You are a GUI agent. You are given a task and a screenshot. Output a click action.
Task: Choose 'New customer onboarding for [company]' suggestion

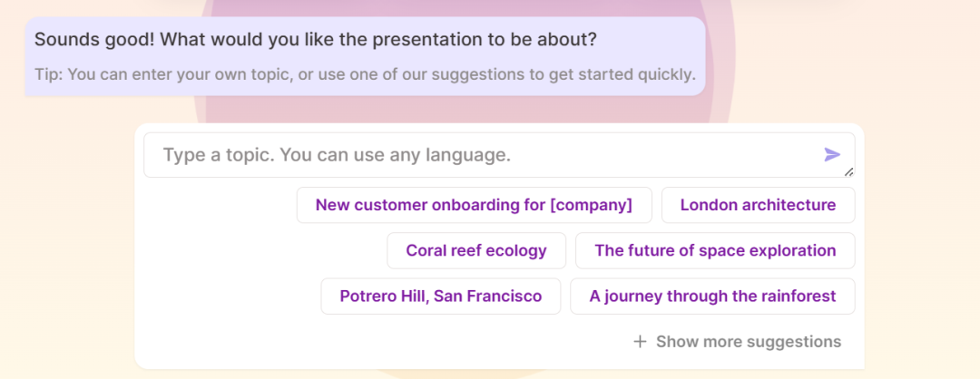click(x=474, y=205)
